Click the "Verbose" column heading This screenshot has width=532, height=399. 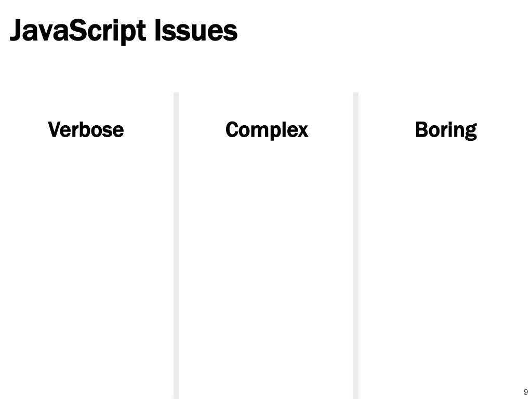point(86,129)
